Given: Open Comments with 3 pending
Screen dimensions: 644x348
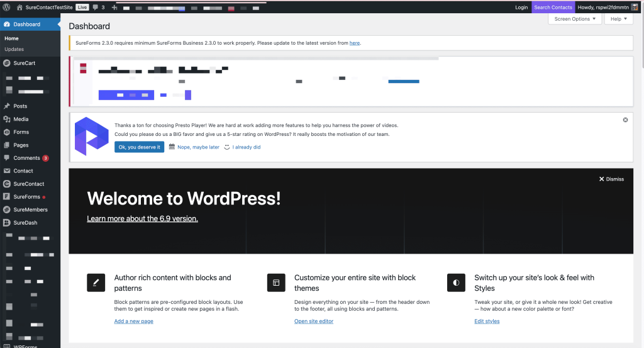Looking at the screenshot, I should (26, 158).
